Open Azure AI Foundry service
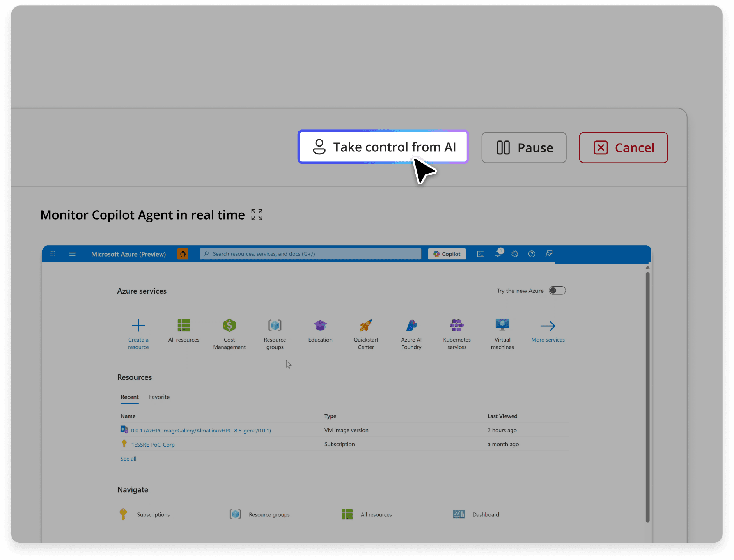The width and height of the screenshot is (734, 560). pyautogui.click(x=411, y=334)
